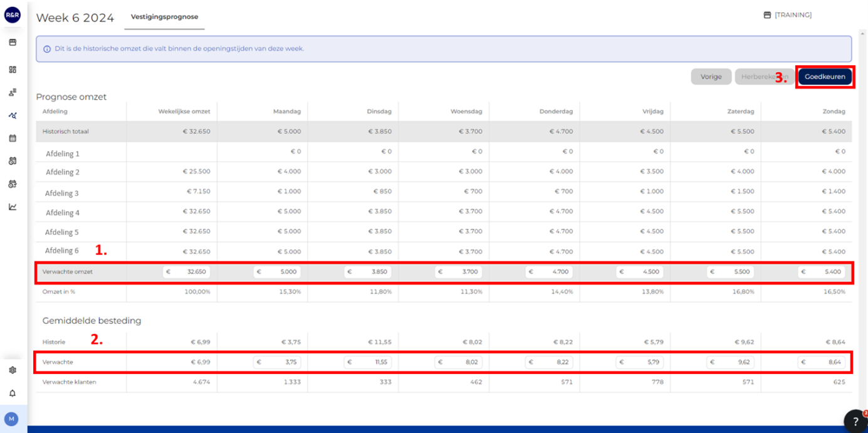Viewport: 868px width, 433px height.
Task: Open the settings gear in the sidebar
Action: [13, 370]
